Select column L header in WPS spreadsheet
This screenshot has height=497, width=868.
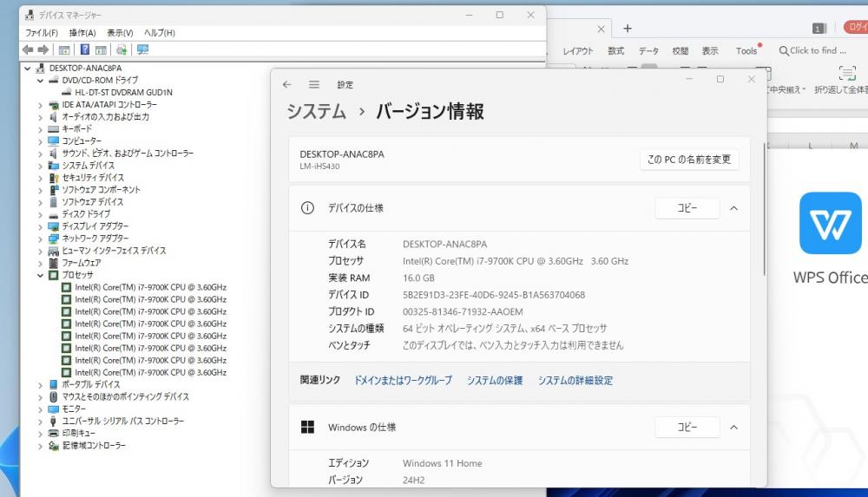tap(810, 146)
